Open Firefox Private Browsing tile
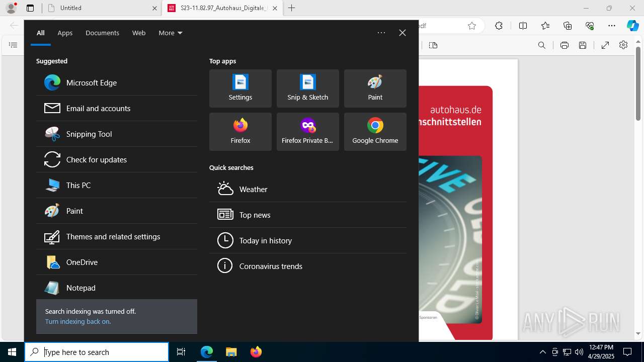644x362 pixels. [x=308, y=132]
